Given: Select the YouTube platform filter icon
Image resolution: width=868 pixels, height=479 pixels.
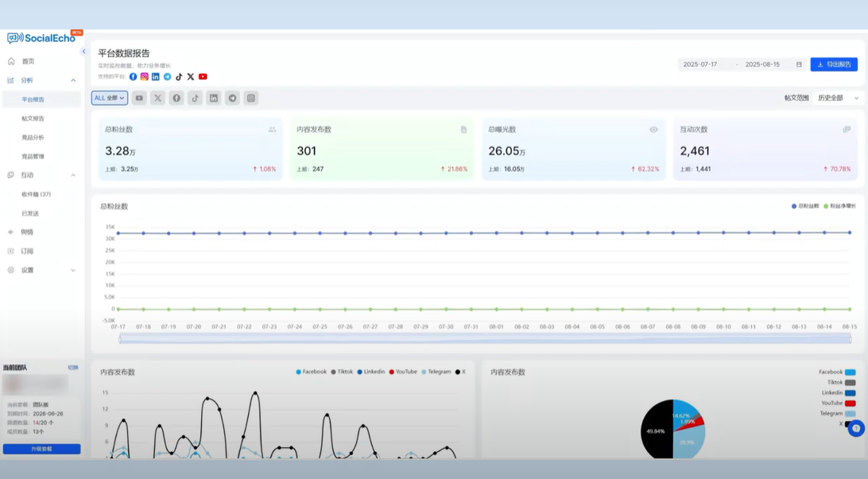Looking at the screenshot, I should pos(139,98).
